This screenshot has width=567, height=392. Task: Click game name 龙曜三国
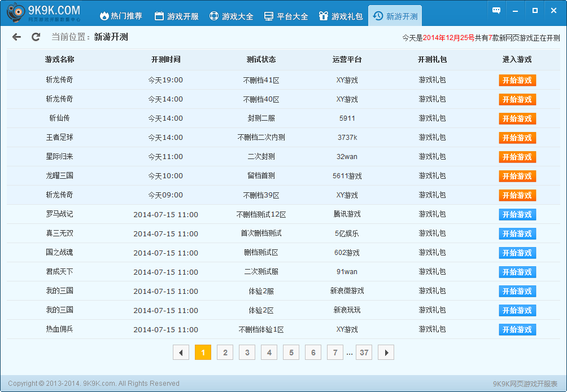60,175
